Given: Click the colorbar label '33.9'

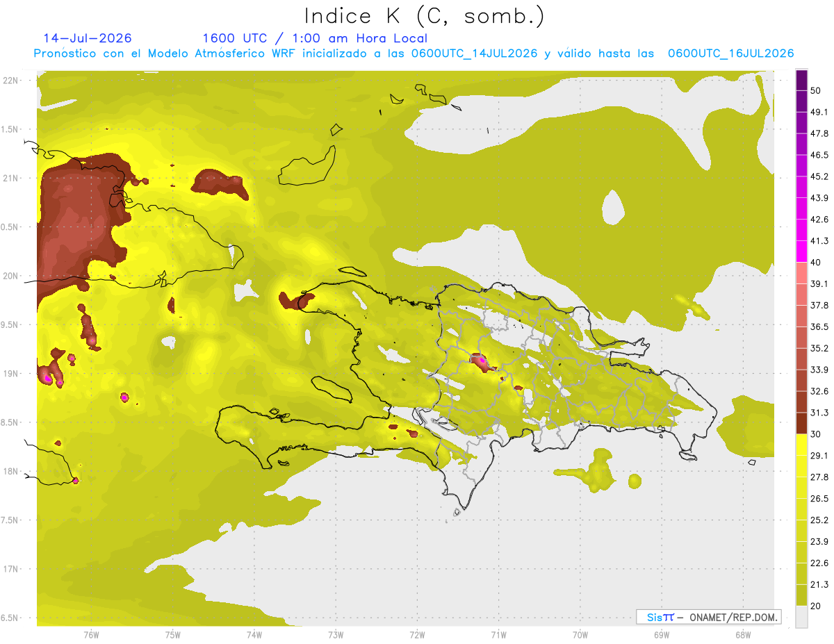Looking at the screenshot, I should coord(819,370).
